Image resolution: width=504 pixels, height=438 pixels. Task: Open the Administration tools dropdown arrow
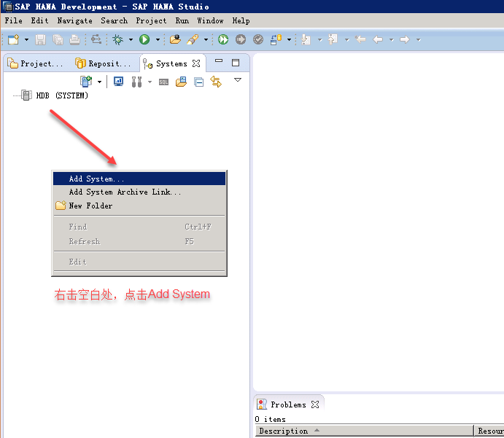click(x=150, y=82)
